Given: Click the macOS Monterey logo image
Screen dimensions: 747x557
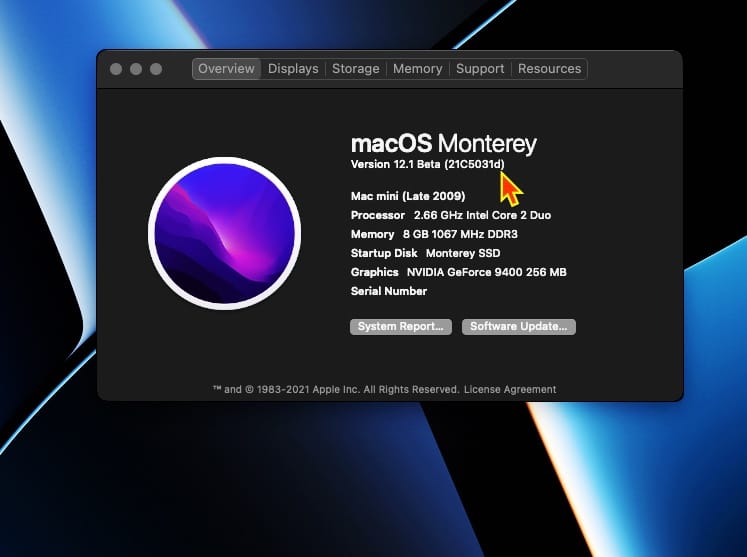Looking at the screenshot, I should (x=224, y=233).
